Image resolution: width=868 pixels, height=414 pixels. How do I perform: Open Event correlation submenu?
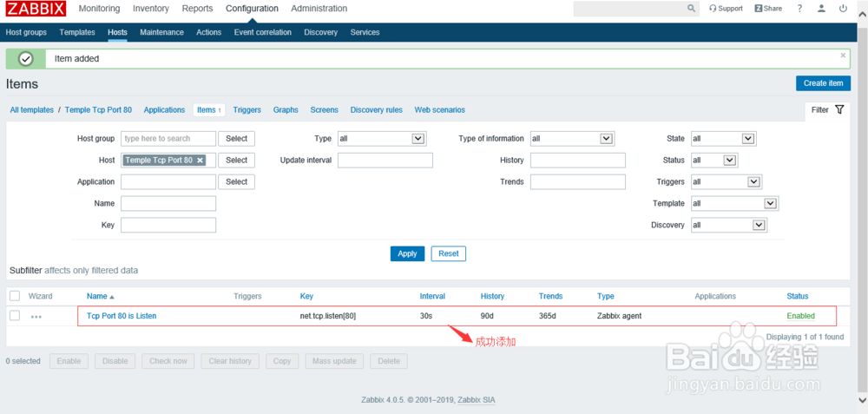click(262, 32)
